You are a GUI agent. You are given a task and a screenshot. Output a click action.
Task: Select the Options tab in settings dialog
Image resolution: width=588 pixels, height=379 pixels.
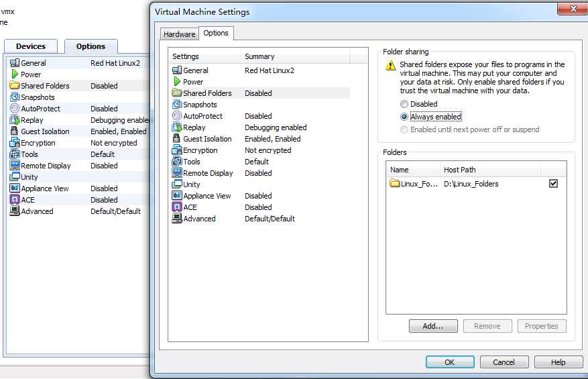216,33
